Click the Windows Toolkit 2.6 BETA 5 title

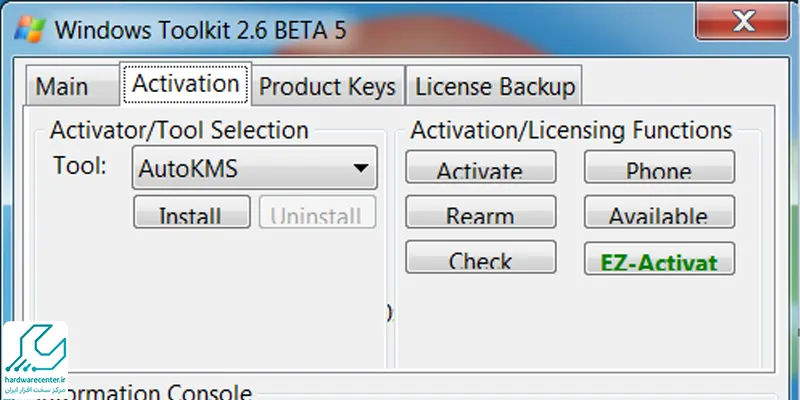[x=201, y=30]
